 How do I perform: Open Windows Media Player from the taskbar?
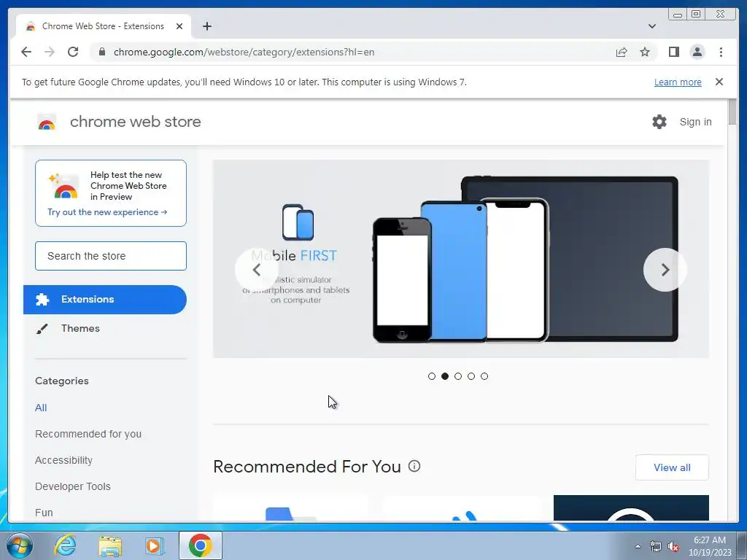pos(155,545)
